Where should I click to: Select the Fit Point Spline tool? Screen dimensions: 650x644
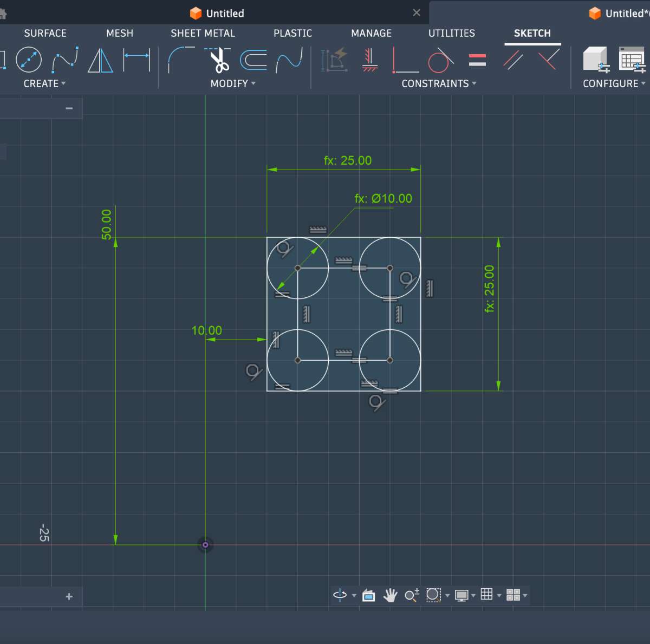65,60
